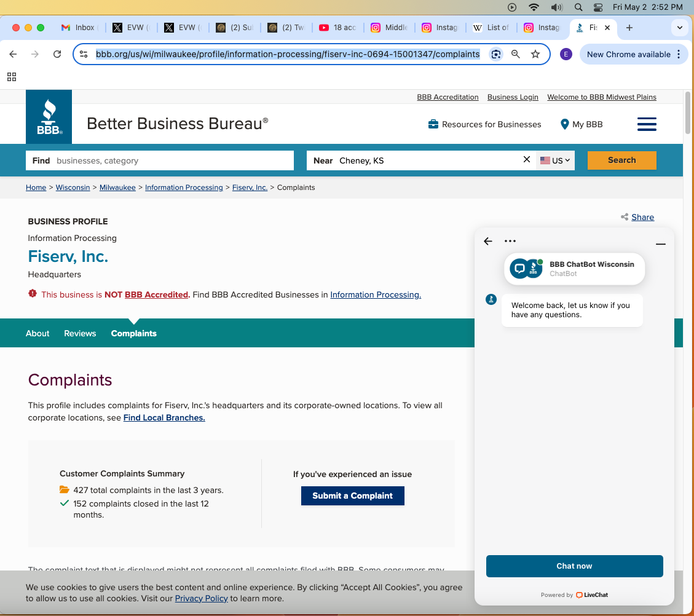
Task: Click the LiveChat powered-by link
Action: (x=592, y=594)
